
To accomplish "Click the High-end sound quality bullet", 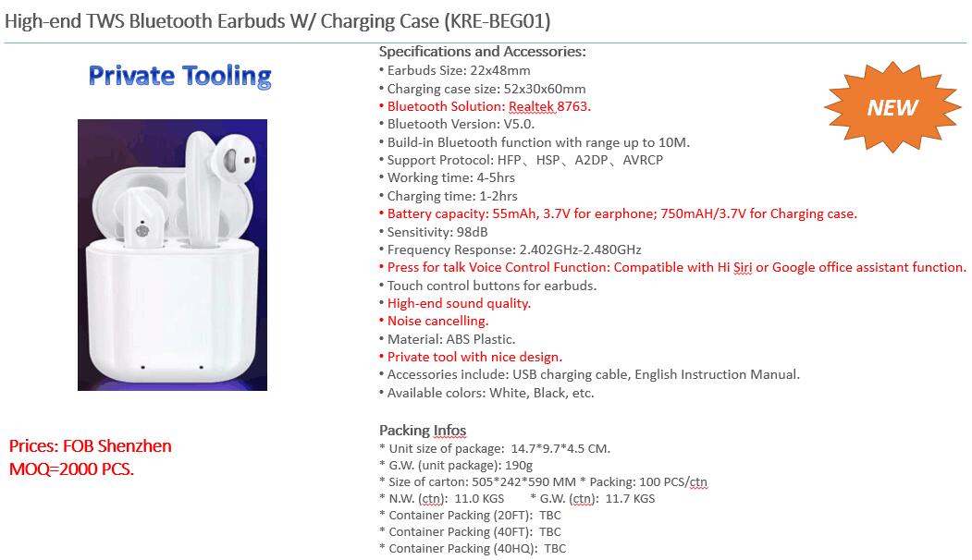I will click(x=455, y=303).
